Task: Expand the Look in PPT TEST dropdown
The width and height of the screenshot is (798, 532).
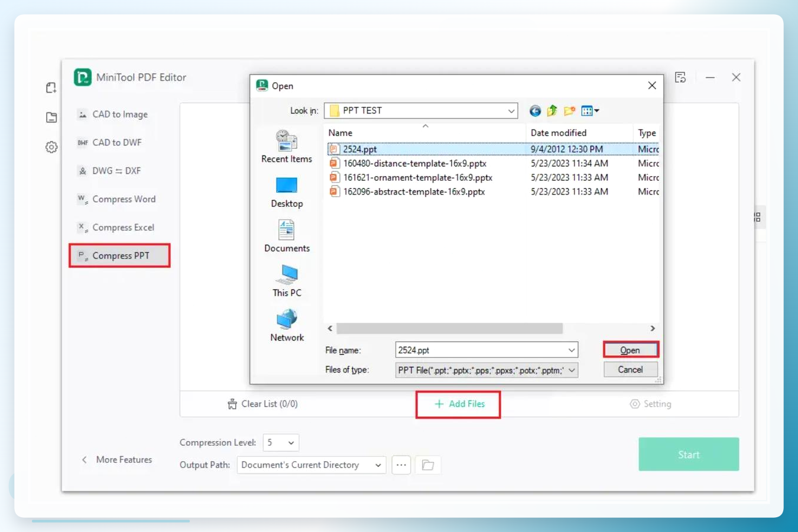Action: 511,111
